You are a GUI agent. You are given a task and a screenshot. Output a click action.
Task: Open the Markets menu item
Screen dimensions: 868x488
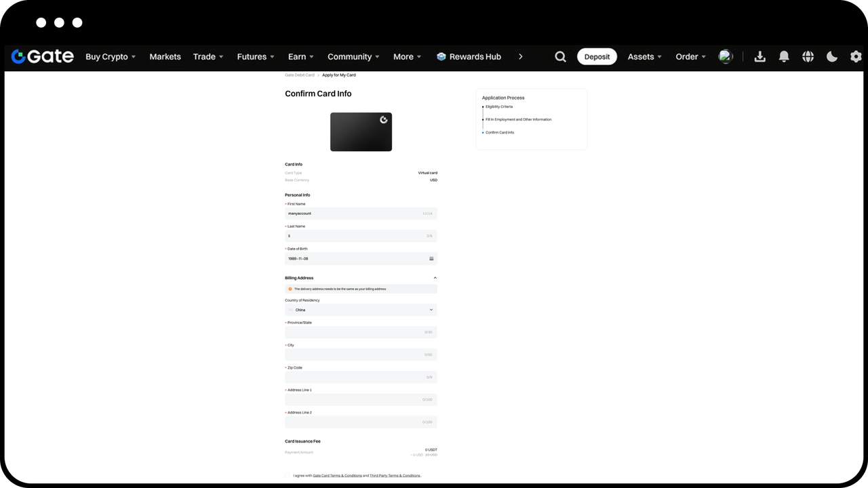pyautogui.click(x=165, y=57)
